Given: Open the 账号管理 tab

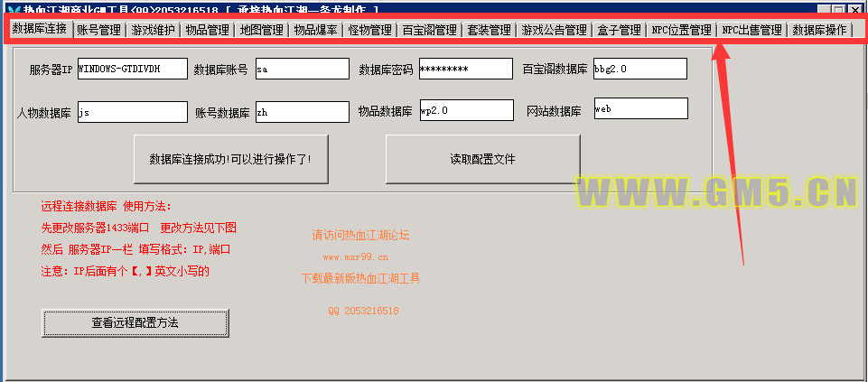Looking at the screenshot, I should (x=98, y=30).
